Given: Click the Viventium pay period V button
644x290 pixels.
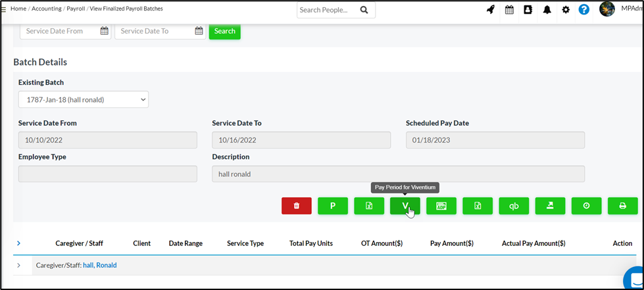Looking at the screenshot, I should point(405,206).
